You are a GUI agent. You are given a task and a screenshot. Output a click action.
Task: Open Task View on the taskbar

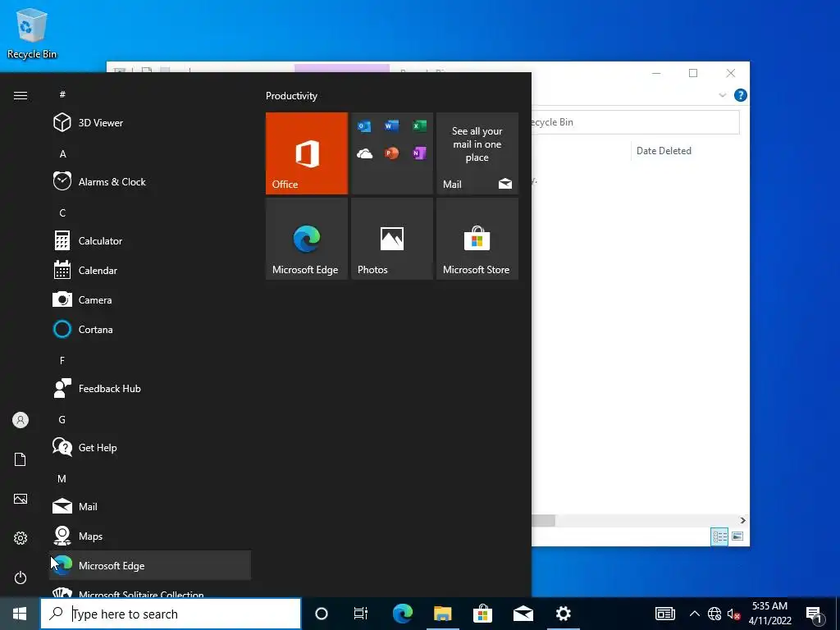pyautogui.click(x=361, y=614)
